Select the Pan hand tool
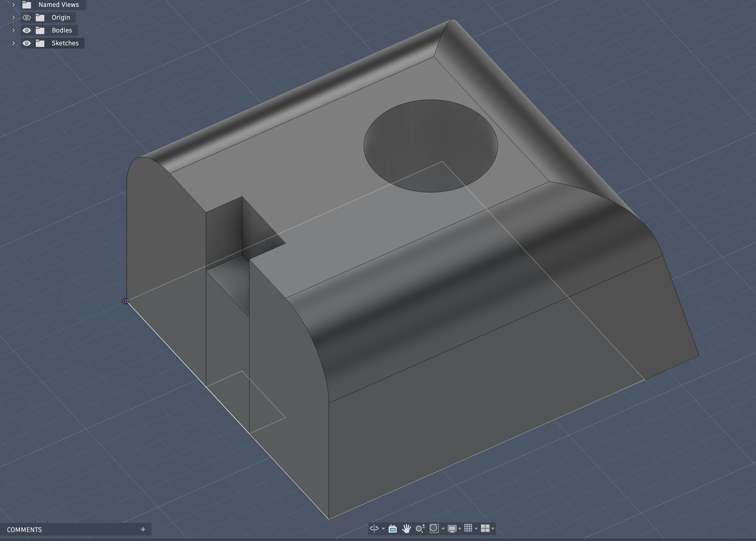 pyautogui.click(x=406, y=528)
